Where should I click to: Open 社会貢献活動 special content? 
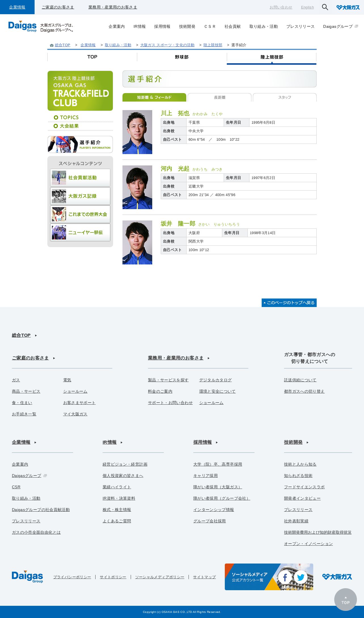coord(80,178)
